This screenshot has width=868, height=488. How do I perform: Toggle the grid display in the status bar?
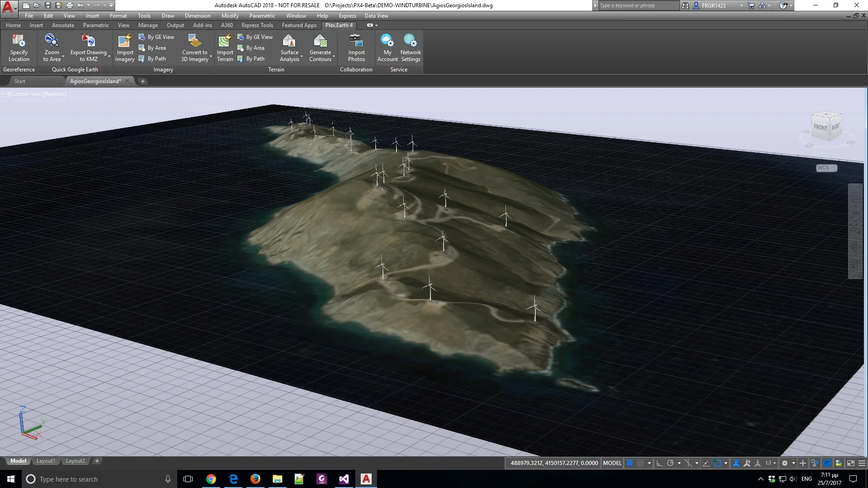pos(629,463)
